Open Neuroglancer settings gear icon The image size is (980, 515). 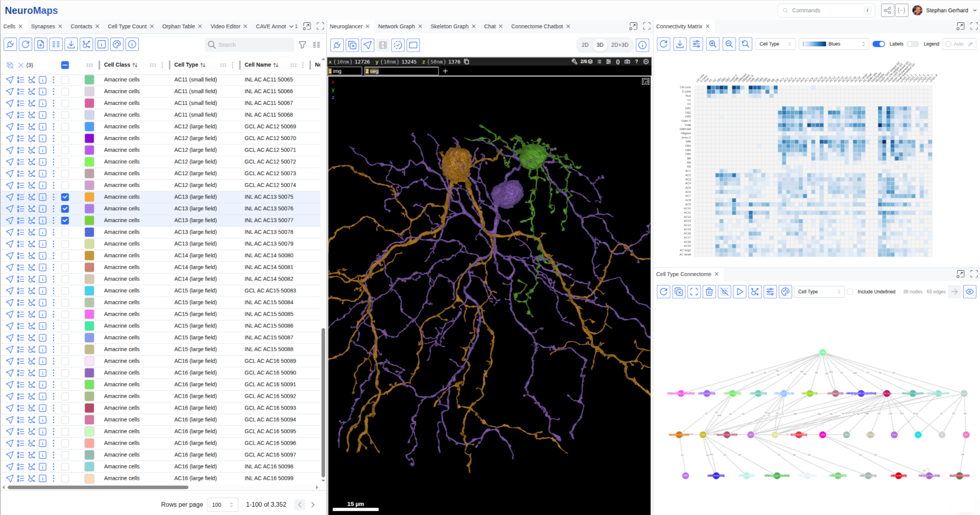point(646,62)
